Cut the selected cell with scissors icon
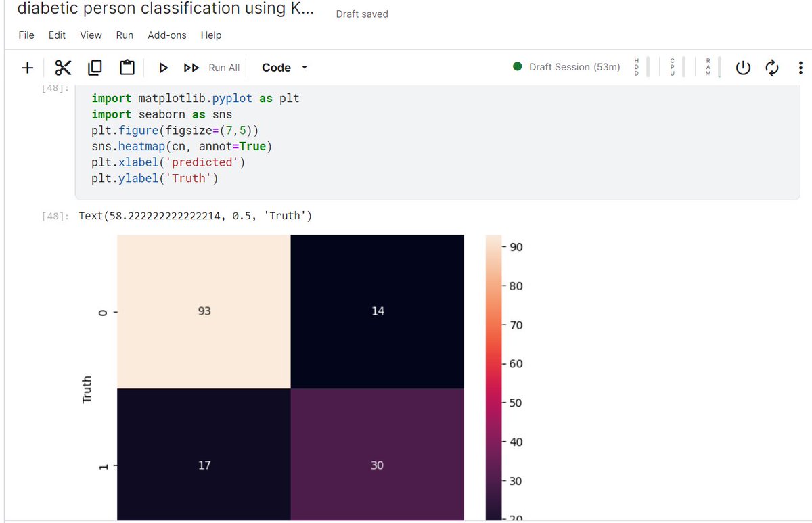Image resolution: width=812 pixels, height=523 pixels. click(x=63, y=68)
